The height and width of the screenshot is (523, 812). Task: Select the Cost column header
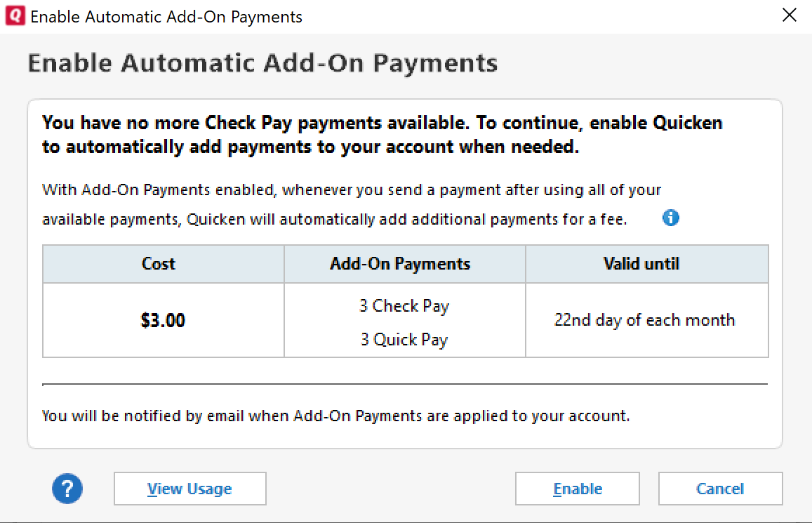[x=163, y=264]
